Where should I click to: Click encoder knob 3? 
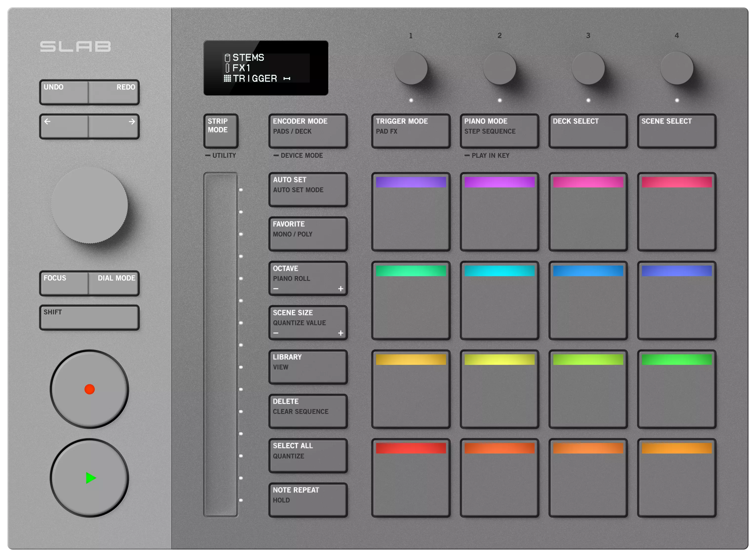(x=588, y=68)
